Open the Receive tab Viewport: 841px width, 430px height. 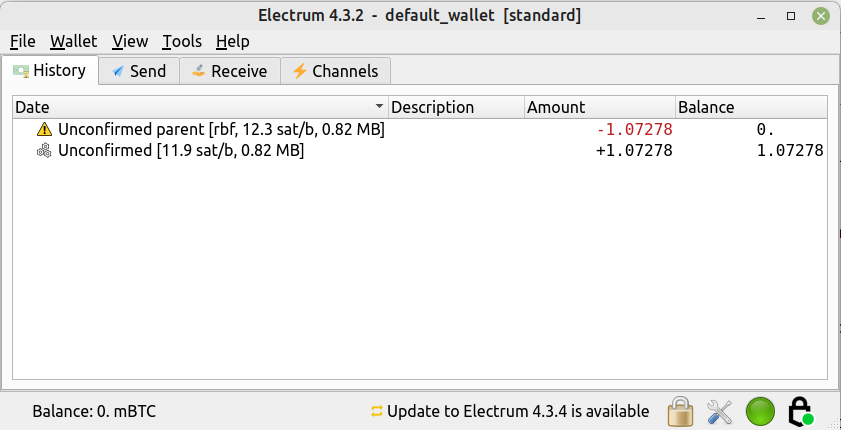pos(230,71)
